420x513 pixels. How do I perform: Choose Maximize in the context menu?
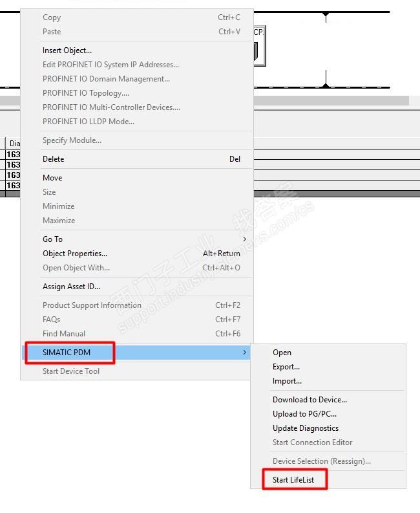click(136, 221)
